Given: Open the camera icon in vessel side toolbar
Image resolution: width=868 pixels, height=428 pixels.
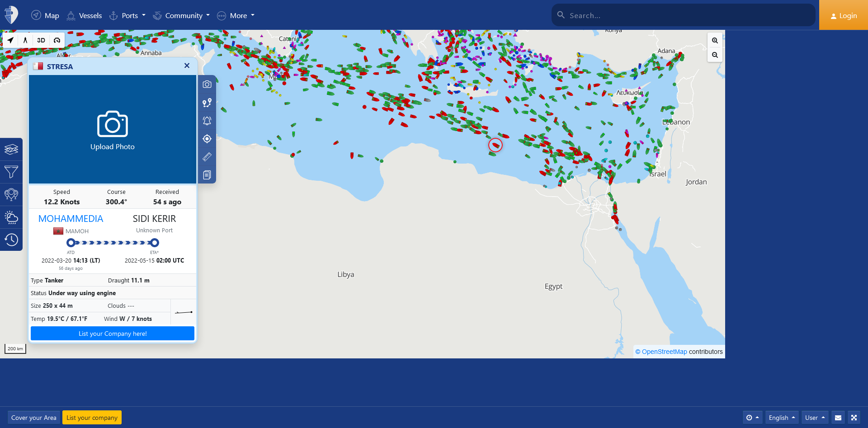Looking at the screenshot, I should pos(207,85).
